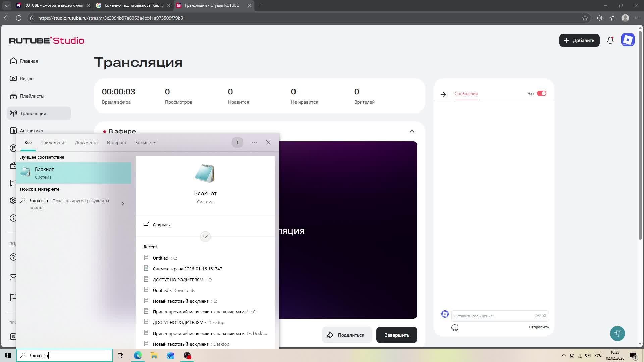The height and width of the screenshot is (362, 644).
Task: Switch to Документы search tab
Action: click(x=87, y=142)
